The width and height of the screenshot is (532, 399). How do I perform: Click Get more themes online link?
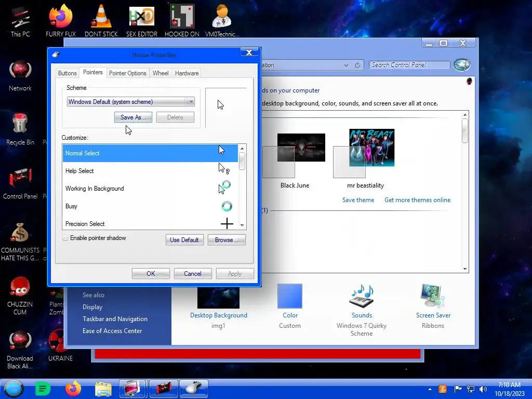coord(417,200)
